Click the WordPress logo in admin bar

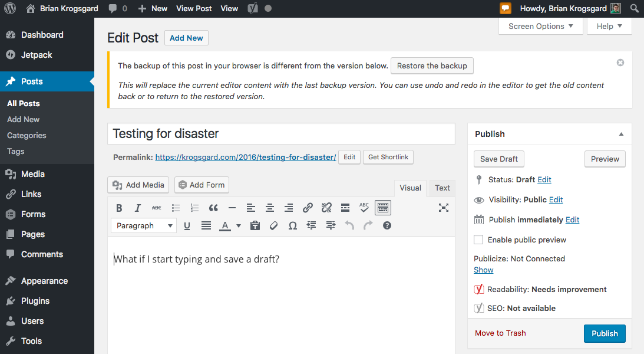point(10,8)
